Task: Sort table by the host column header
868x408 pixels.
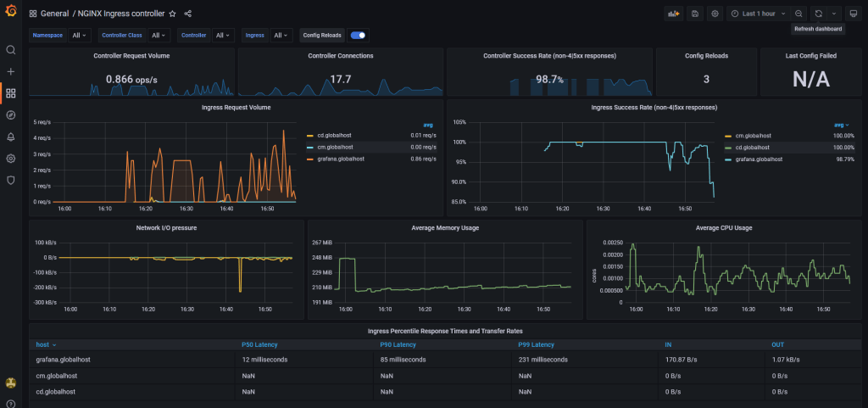Action: (x=44, y=344)
